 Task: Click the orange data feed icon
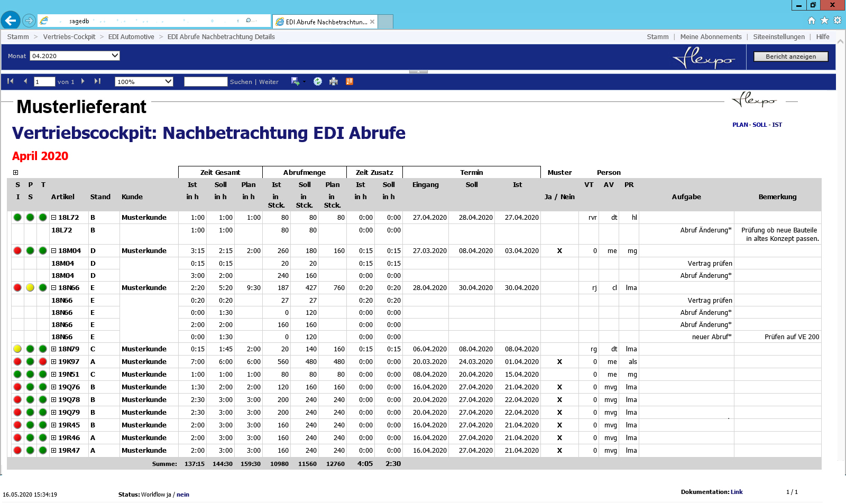pos(350,81)
